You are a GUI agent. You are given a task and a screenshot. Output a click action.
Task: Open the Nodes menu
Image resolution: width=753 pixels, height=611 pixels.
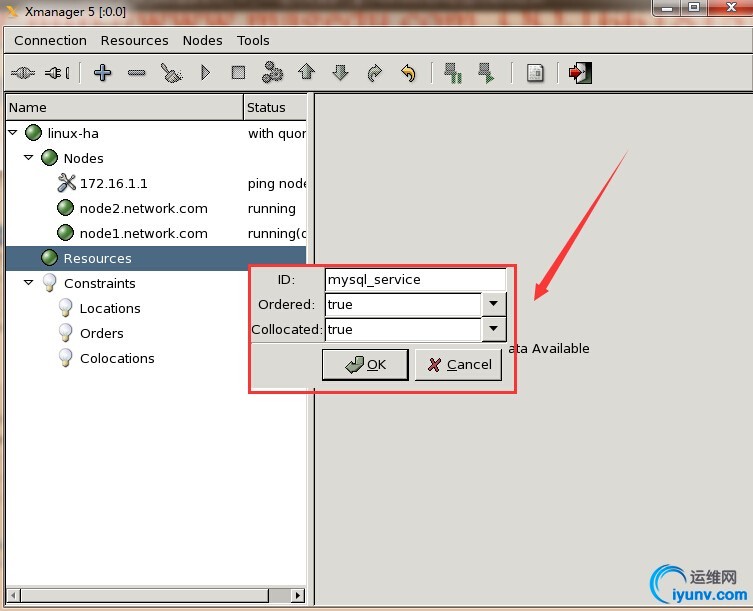point(203,40)
